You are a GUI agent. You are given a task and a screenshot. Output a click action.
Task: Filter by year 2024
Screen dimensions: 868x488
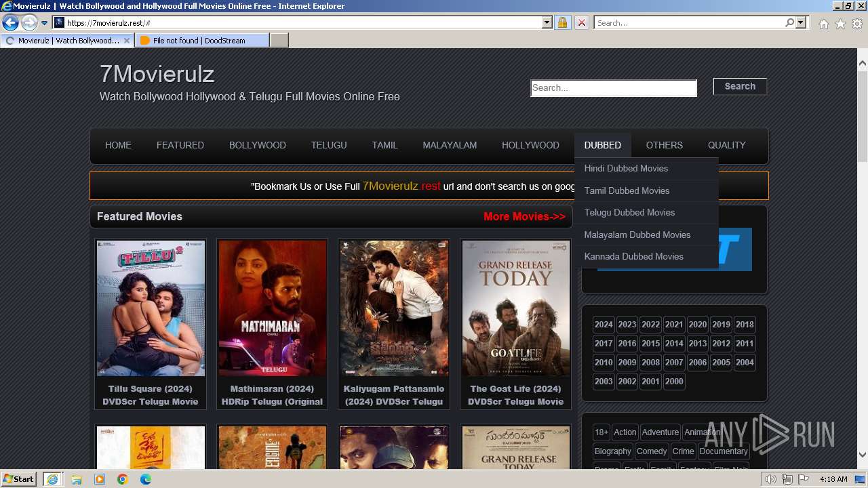(604, 325)
